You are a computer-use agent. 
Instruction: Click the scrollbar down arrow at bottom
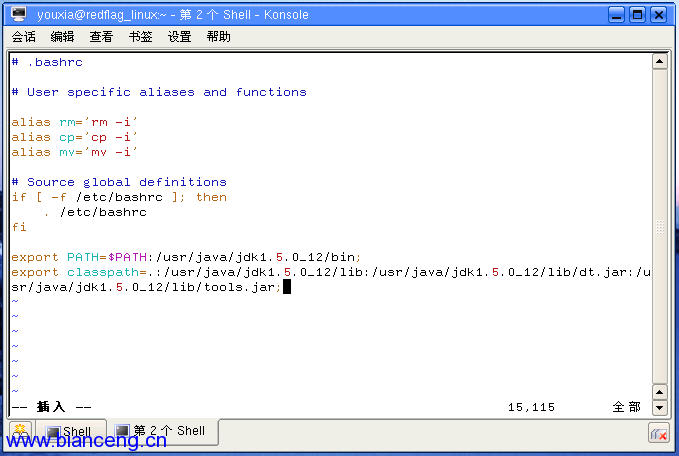tap(660, 407)
